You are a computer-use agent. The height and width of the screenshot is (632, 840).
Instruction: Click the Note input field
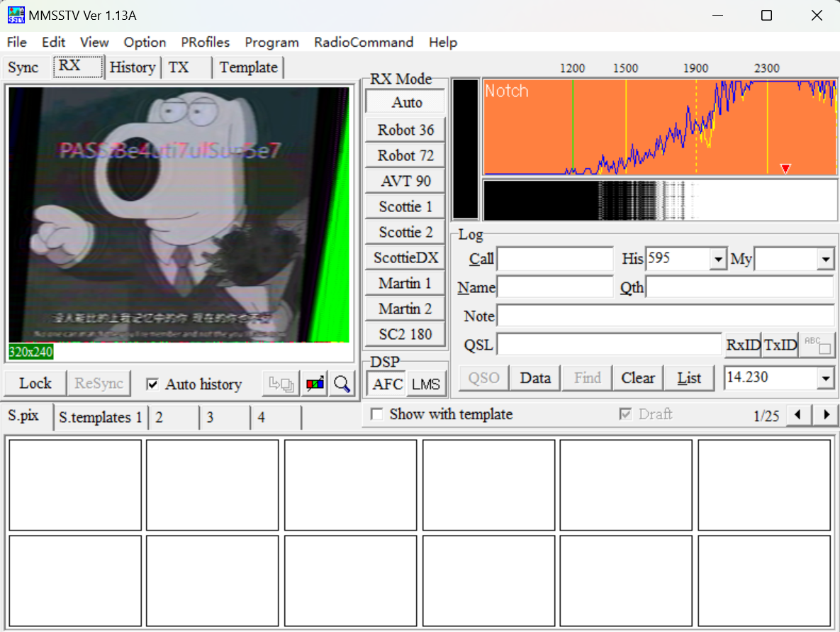[666, 316]
